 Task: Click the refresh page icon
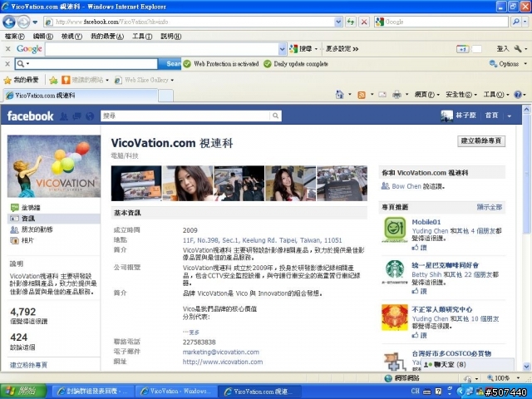click(x=351, y=22)
